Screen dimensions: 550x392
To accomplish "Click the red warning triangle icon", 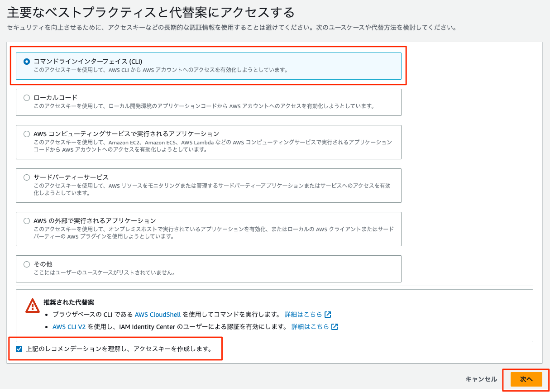I will click(33, 306).
